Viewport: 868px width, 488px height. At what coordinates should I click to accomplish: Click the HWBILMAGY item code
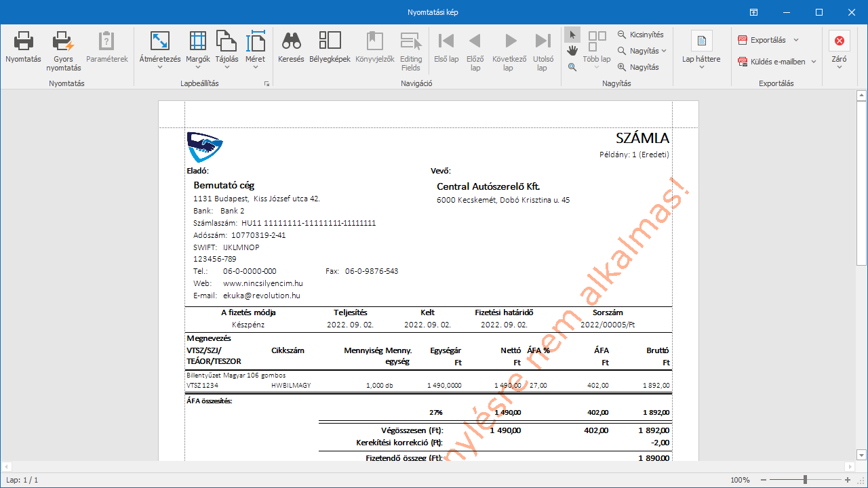click(x=291, y=385)
